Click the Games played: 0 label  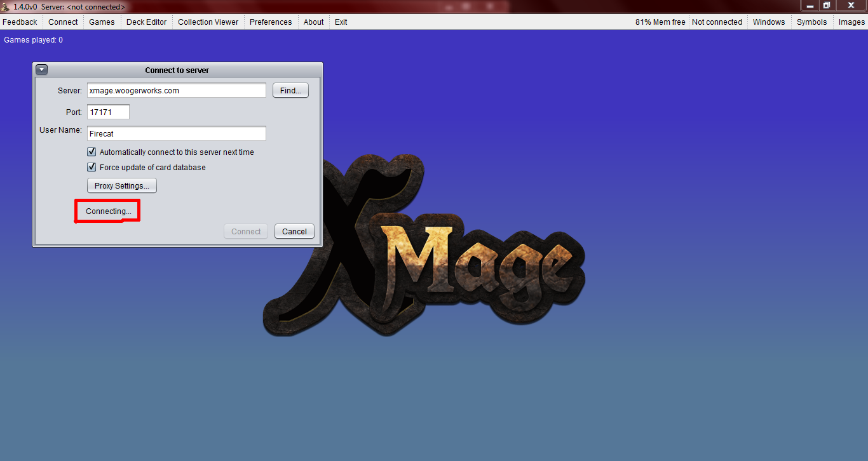[34, 40]
